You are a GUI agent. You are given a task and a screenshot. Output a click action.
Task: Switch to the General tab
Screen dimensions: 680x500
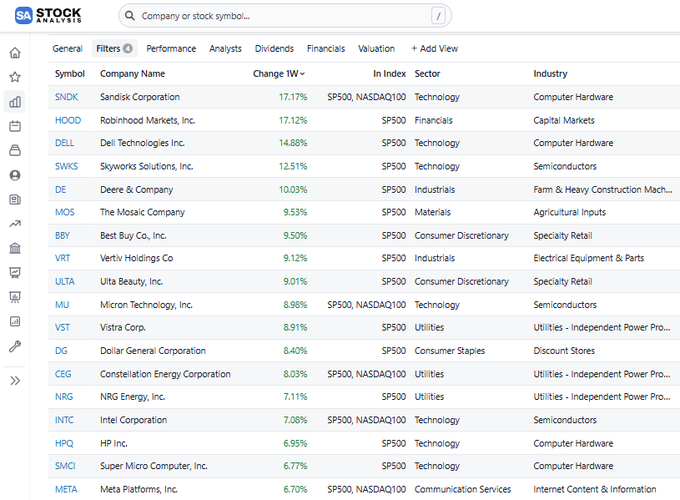pos(67,49)
